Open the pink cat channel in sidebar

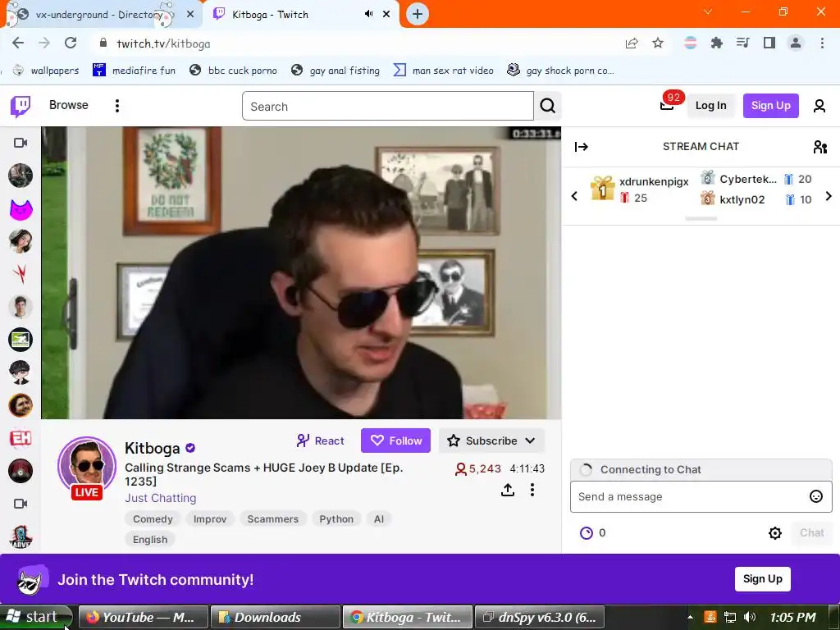point(21,208)
